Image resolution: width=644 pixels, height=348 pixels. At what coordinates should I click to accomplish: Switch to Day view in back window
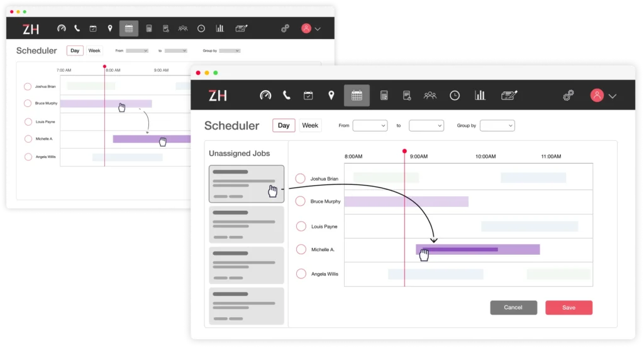[x=75, y=50]
